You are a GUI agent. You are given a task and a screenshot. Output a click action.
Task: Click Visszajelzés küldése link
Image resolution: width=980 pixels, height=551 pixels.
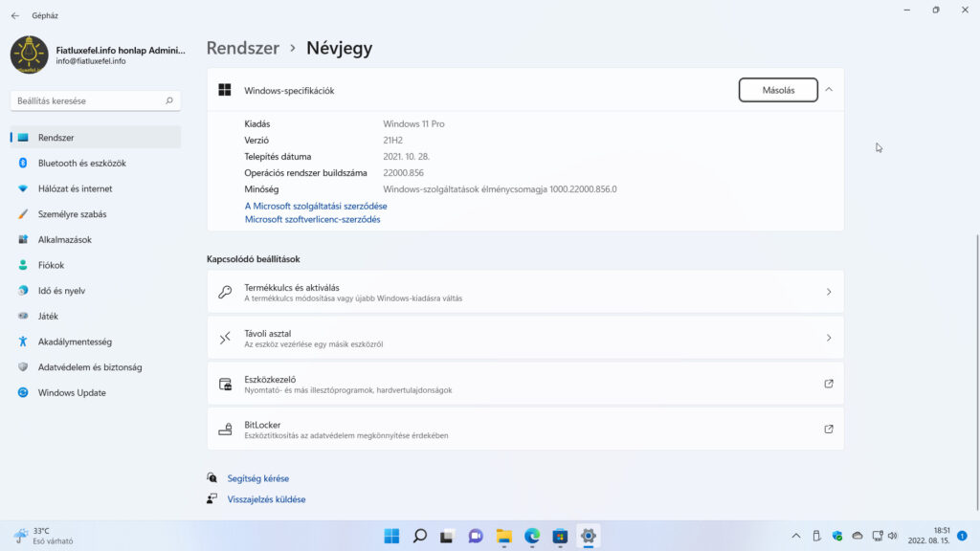pyautogui.click(x=266, y=499)
